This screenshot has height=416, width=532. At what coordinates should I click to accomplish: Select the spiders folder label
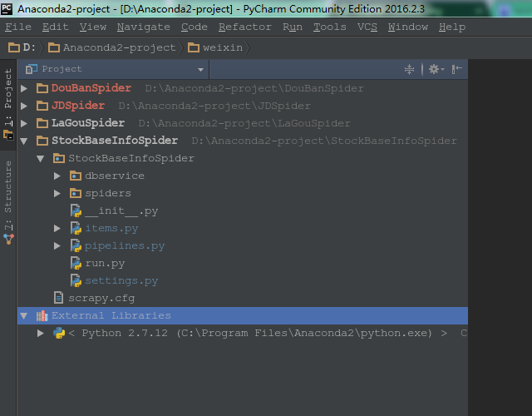[x=108, y=194]
